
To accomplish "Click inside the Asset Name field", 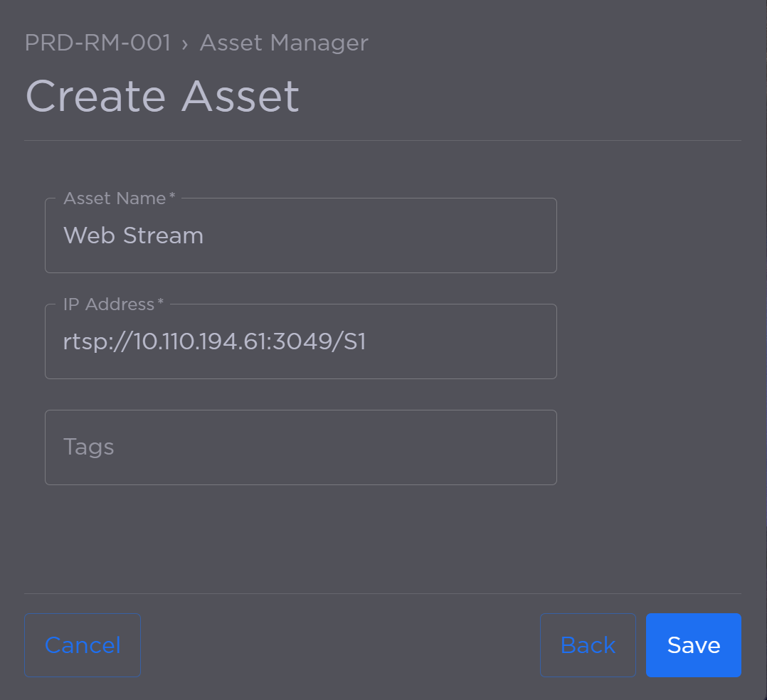I will click(x=299, y=235).
